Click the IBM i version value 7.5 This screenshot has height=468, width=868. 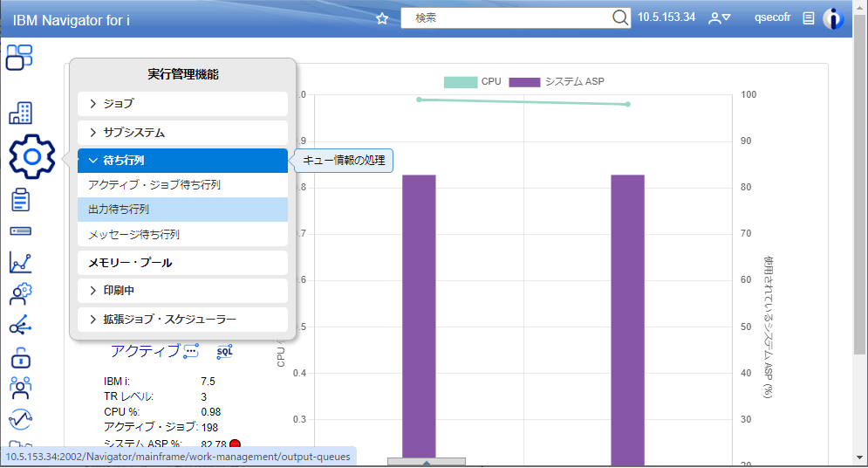click(208, 382)
